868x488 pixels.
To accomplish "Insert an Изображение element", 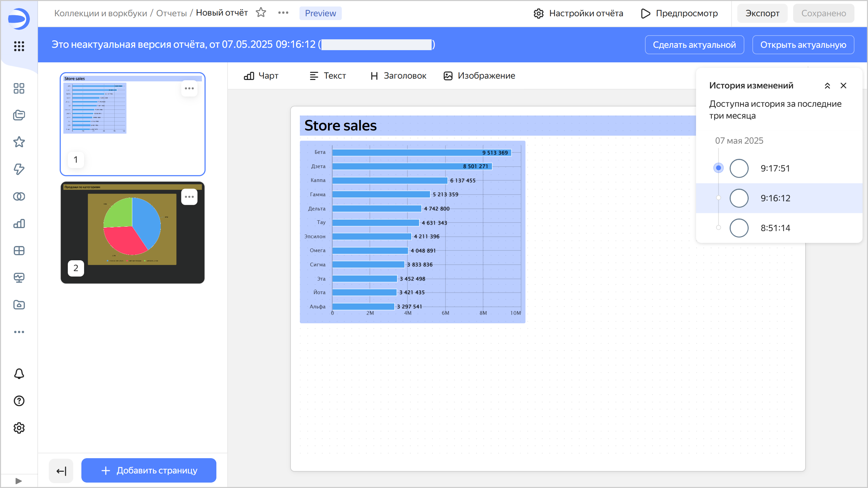I will click(x=479, y=76).
